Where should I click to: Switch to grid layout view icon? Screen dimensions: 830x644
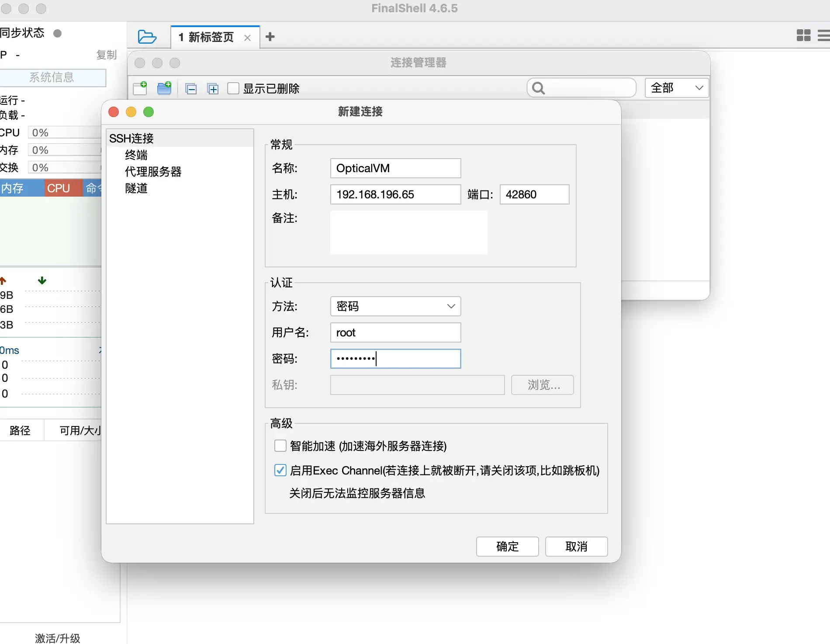tap(803, 35)
